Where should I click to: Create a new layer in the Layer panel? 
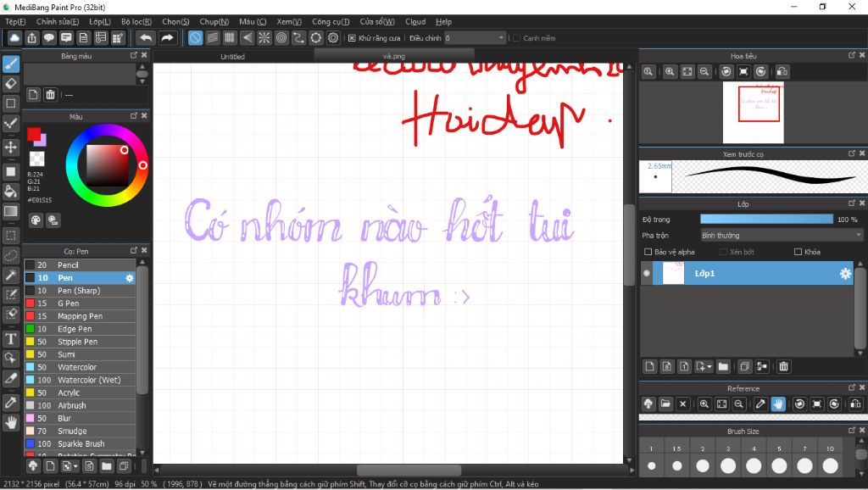650,366
